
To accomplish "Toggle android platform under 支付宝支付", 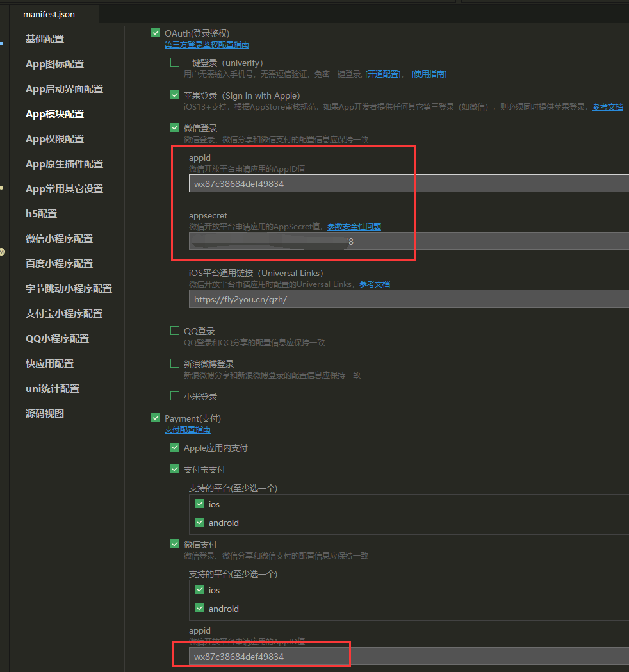I will (x=200, y=523).
